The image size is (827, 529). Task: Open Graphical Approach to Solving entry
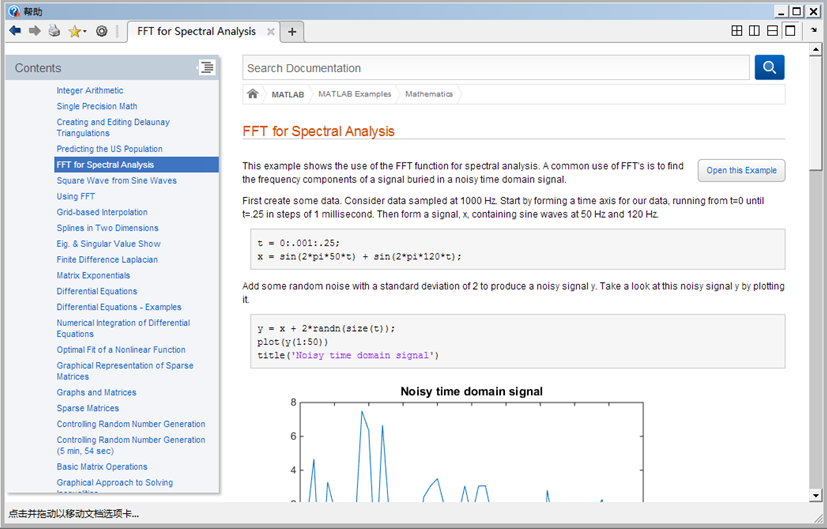[114, 483]
